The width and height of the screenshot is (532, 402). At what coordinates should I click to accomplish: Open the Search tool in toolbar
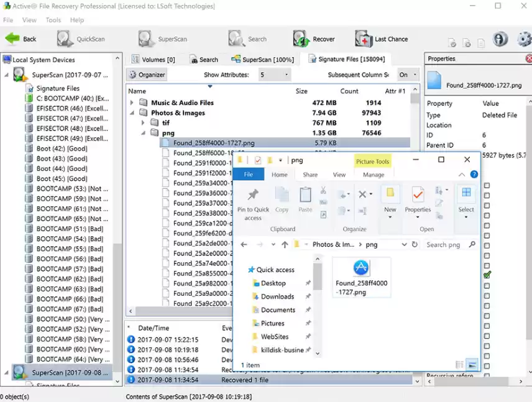coord(236,39)
